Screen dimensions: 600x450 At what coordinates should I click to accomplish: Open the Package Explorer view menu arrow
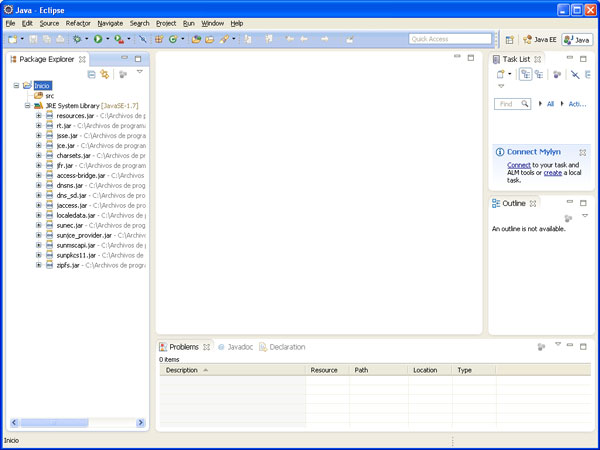pos(139,73)
